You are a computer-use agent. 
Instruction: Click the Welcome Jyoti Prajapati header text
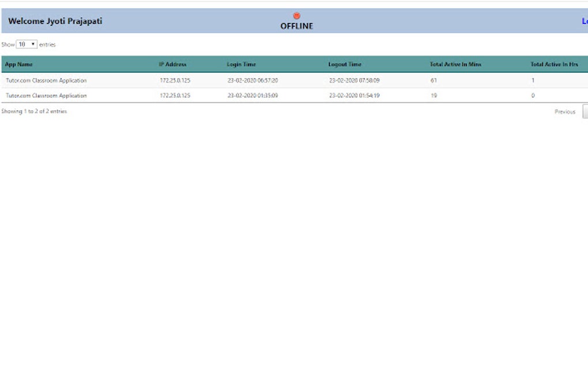point(55,21)
